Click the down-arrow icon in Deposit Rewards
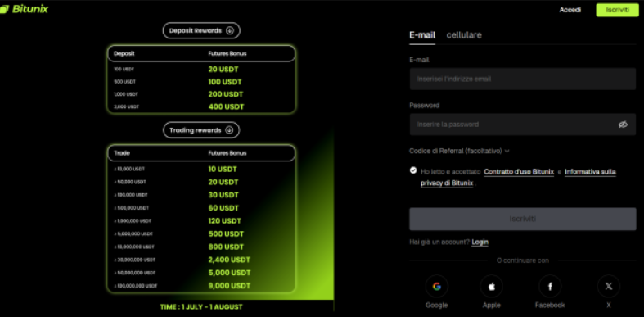 point(230,30)
